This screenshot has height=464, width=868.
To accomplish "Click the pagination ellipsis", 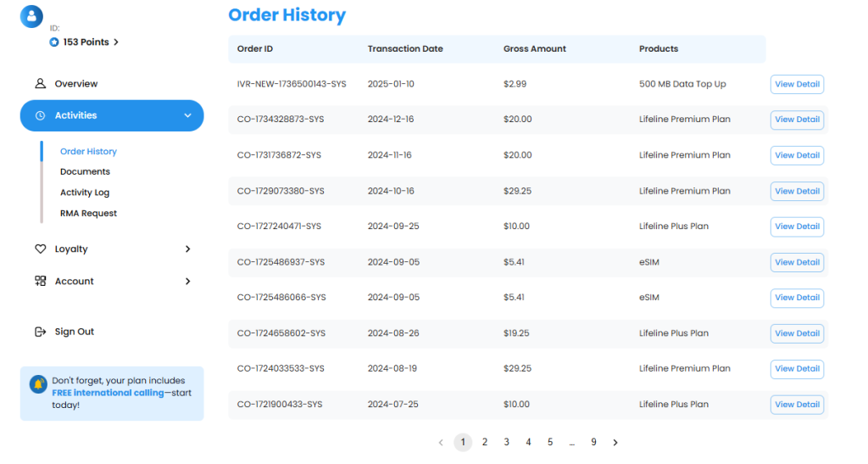I will [572, 443].
